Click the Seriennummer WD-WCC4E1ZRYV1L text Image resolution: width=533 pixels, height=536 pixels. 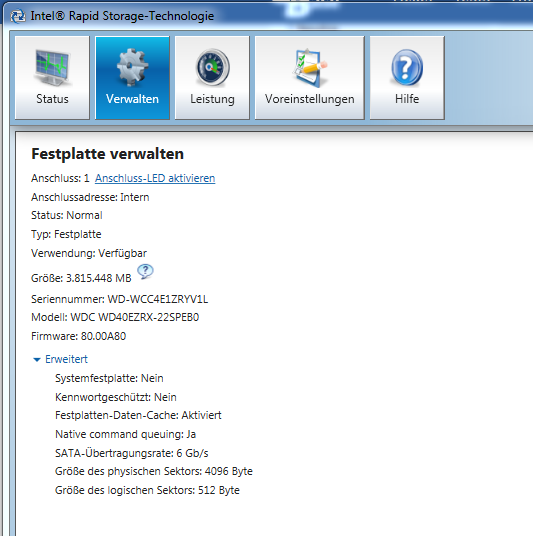coord(119,299)
